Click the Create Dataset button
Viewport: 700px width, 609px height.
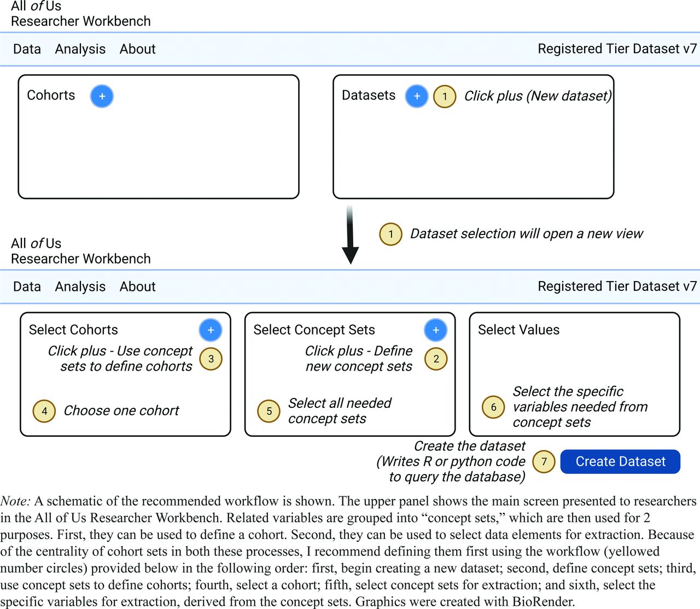(x=620, y=461)
